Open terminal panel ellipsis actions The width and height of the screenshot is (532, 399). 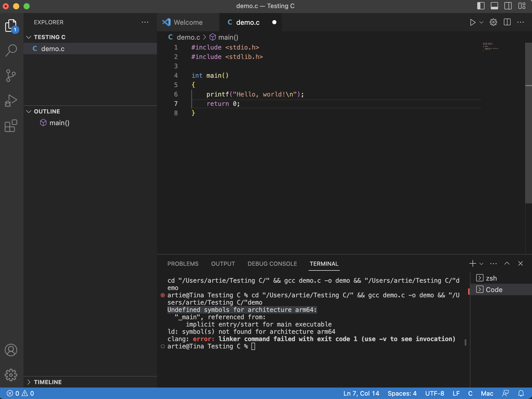coord(493,264)
